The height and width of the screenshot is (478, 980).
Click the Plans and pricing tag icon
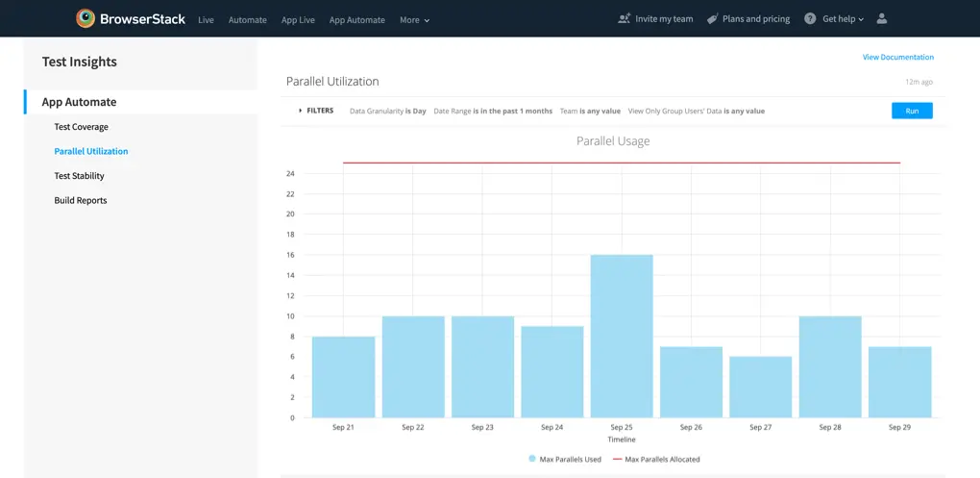712,18
